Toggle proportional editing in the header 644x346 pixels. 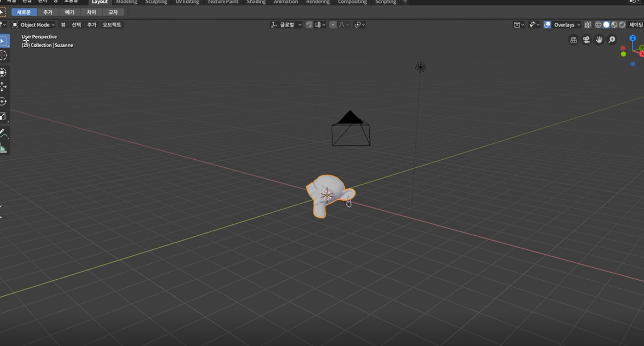333,24
